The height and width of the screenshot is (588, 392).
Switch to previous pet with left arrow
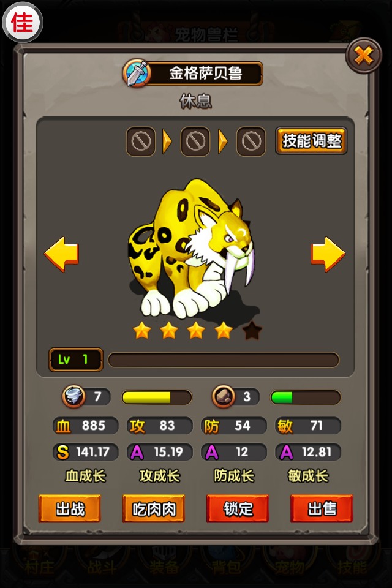(x=61, y=254)
